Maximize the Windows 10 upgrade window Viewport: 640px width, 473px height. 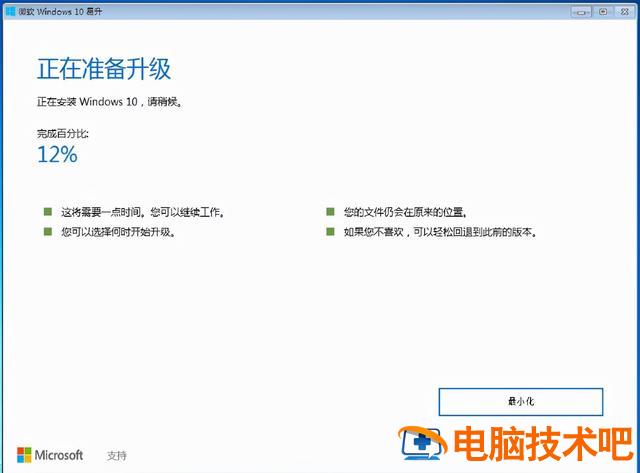click(603, 12)
